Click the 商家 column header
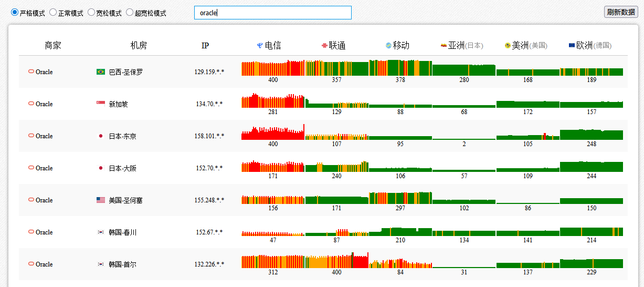 (x=53, y=46)
